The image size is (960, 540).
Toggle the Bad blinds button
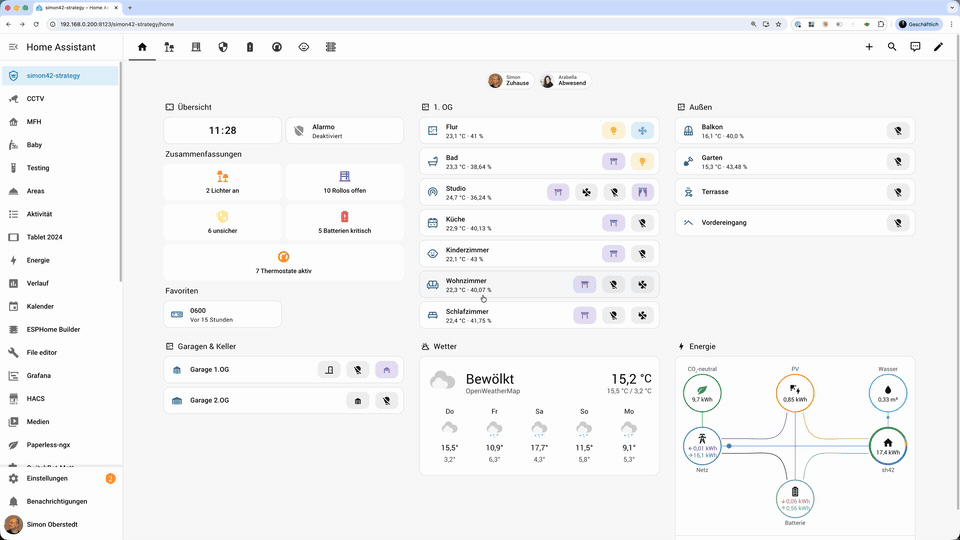click(613, 162)
